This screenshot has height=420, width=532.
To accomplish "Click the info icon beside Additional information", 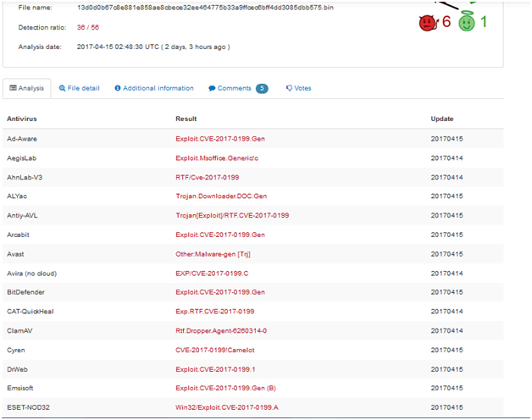I will [118, 88].
